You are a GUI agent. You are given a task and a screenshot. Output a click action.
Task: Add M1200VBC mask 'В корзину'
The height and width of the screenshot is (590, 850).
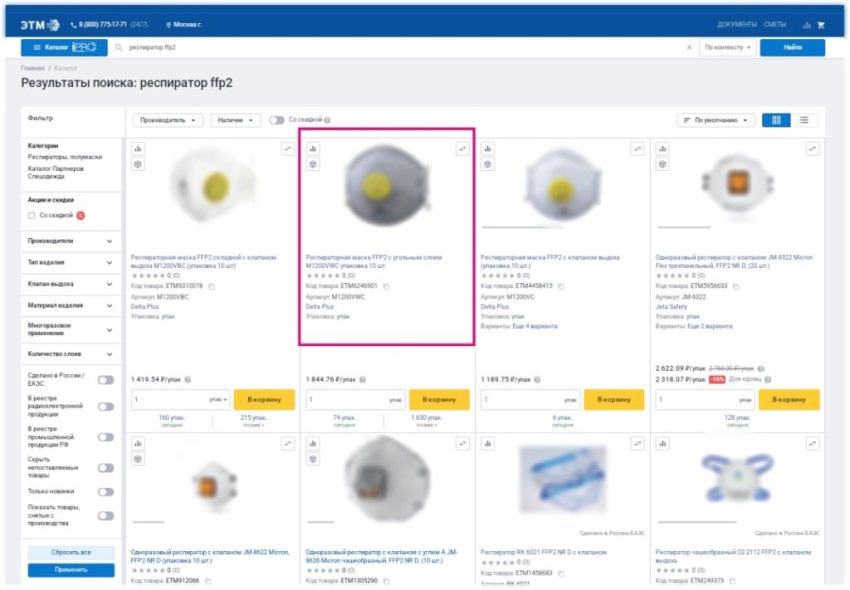265,400
